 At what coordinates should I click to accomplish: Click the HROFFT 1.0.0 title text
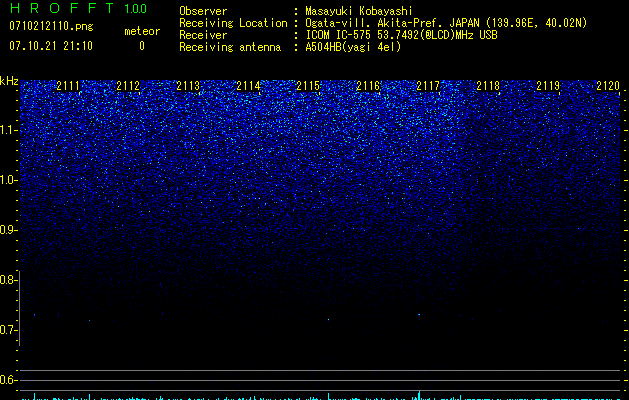coord(78,8)
